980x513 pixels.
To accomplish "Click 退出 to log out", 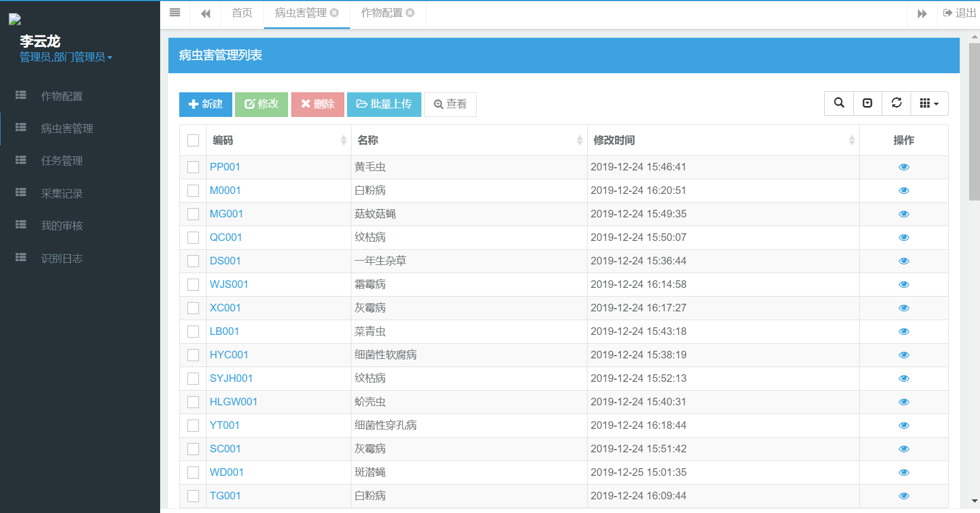I will (x=960, y=13).
